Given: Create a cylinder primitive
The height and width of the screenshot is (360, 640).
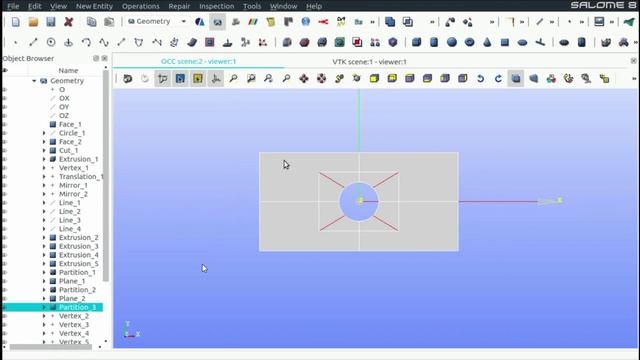Looking at the screenshot, I should (434, 42).
